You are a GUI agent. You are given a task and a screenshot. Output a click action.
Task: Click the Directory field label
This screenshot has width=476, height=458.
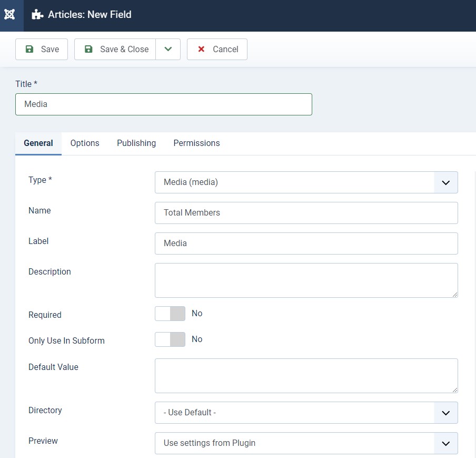45,410
